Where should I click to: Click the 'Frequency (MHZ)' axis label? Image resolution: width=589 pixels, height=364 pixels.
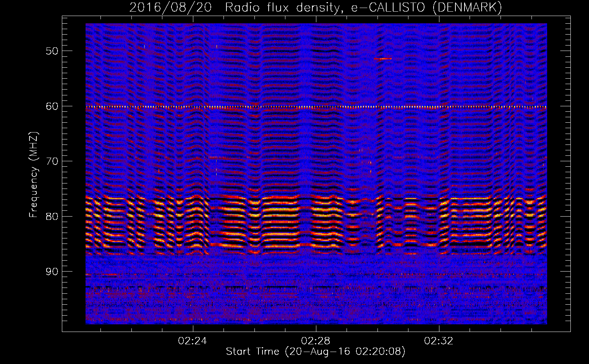(x=33, y=175)
